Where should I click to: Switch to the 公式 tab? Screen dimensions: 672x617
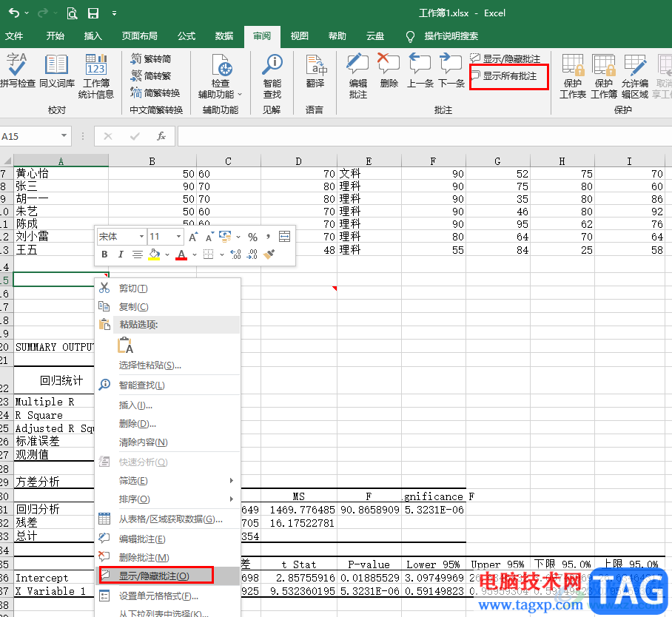(187, 36)
